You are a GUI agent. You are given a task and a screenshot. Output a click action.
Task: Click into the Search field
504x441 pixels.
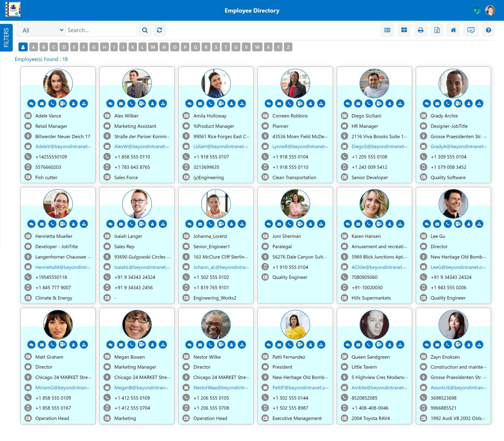[x=101, y=30]
